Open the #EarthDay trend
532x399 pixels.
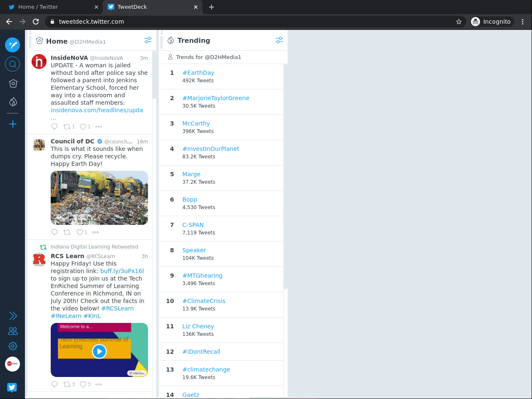(198, 73)
